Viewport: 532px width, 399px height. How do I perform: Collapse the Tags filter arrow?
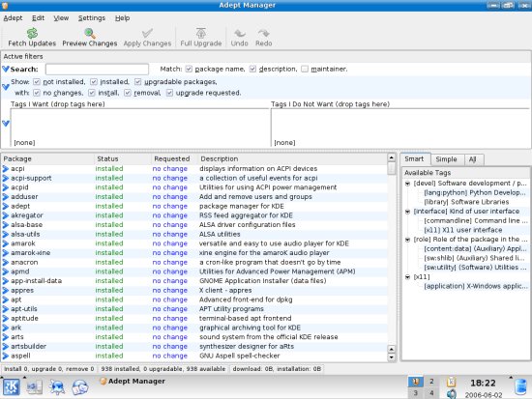pos(6,123)
